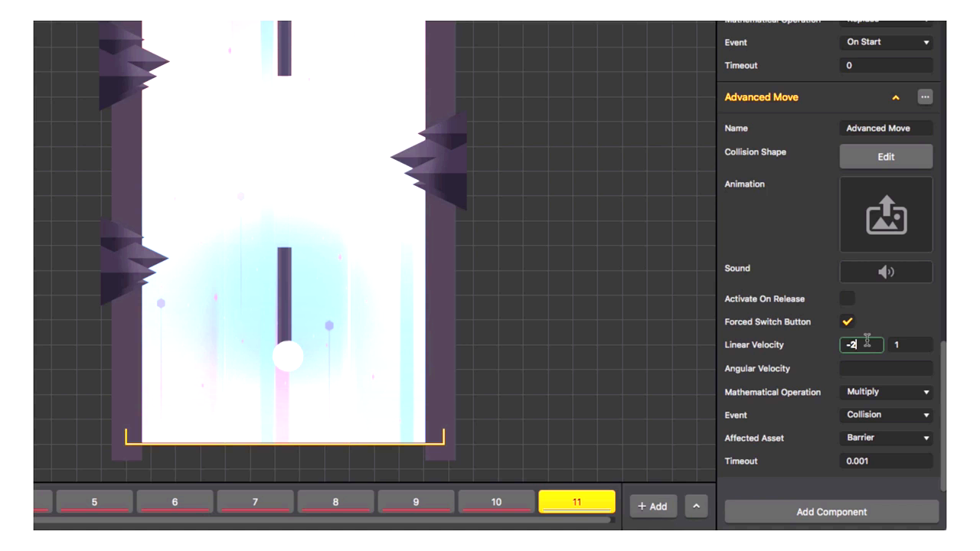This screenshot has width=980, height=551.
Task: Edit the Collision Shape
Action: point(886,156)
